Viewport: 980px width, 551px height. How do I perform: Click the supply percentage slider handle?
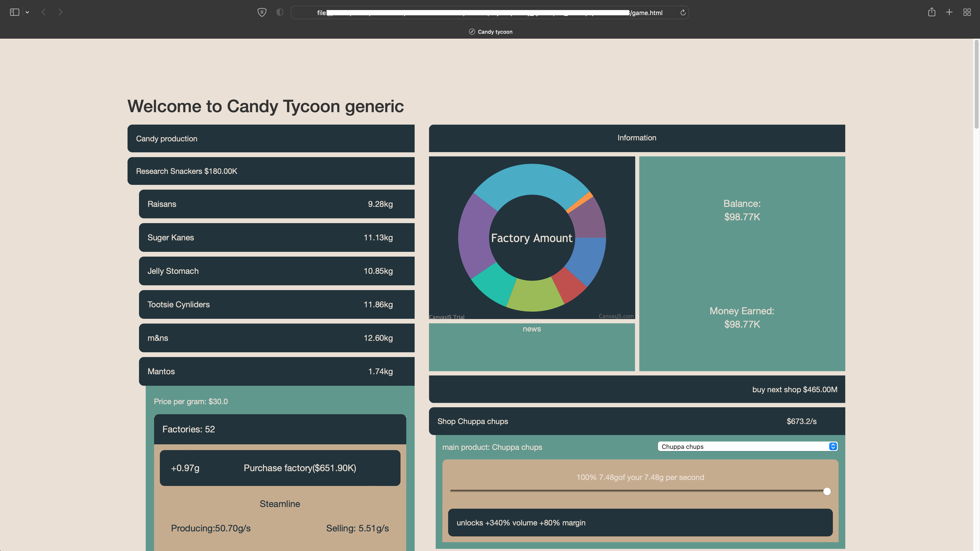827,491
